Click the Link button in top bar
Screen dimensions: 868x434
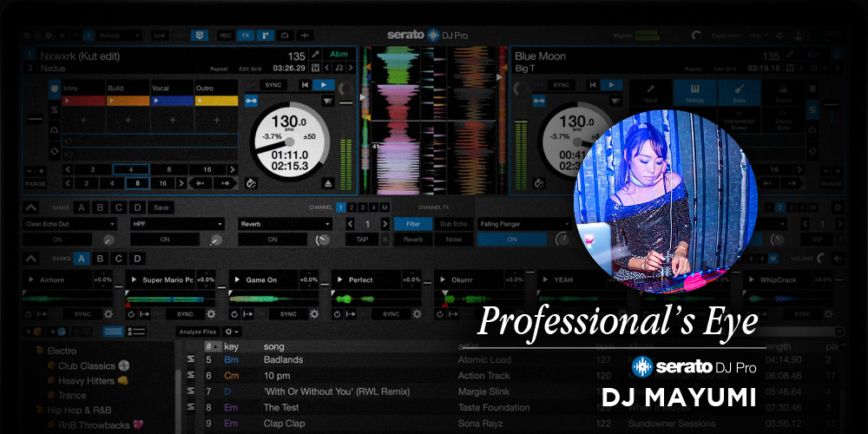160,36
